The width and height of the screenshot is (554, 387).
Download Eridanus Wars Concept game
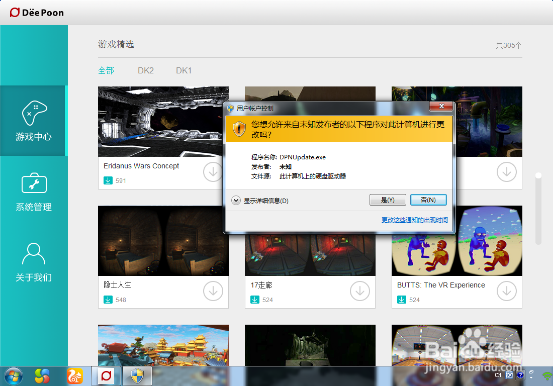[x=213, y=172]
